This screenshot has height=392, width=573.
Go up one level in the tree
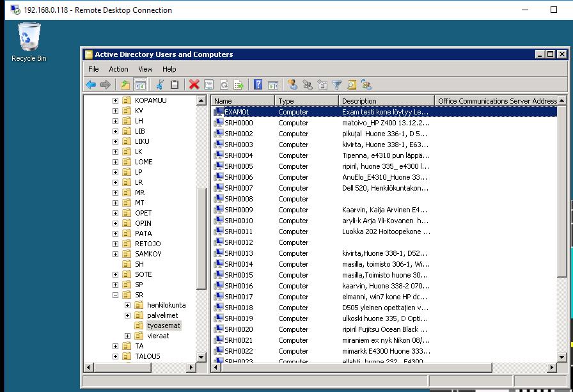point(125,85)
